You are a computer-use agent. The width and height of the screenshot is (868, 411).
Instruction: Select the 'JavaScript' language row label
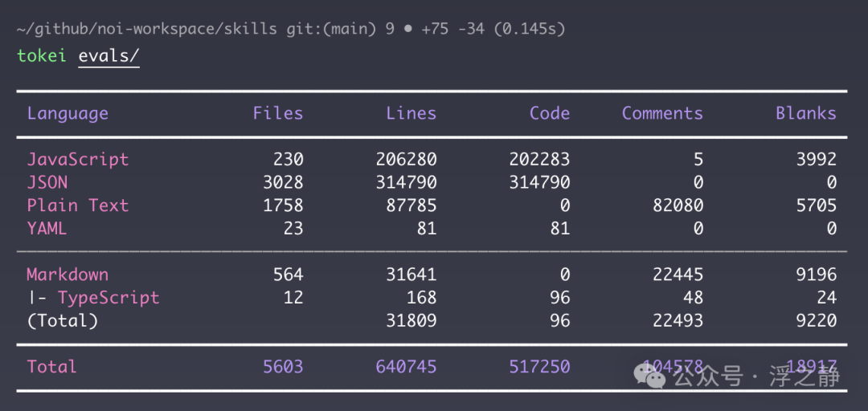pos(78,160)
